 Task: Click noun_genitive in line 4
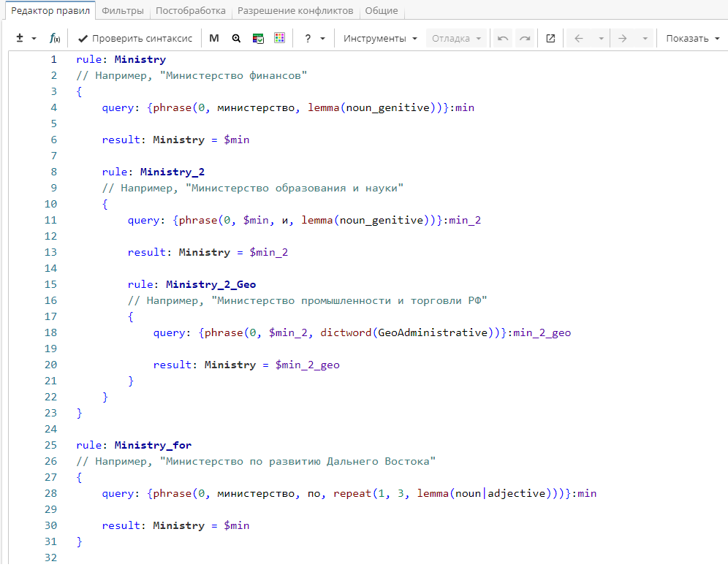click(387, 107)
